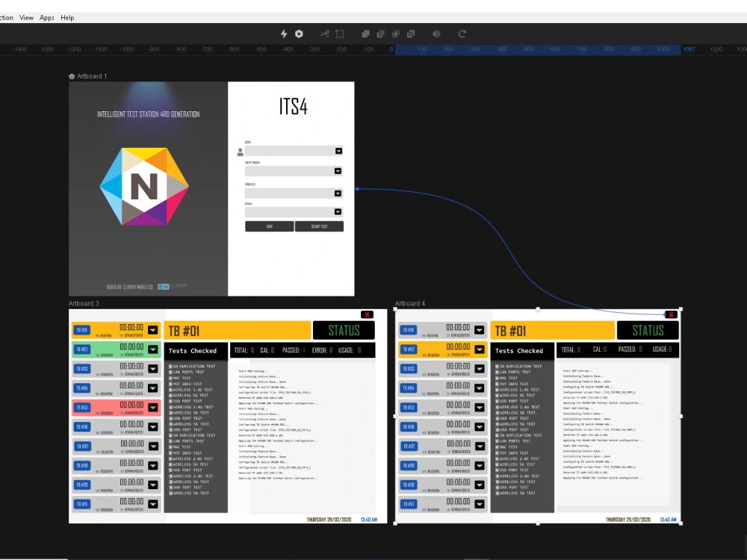Expand the red TB #05 row arrow in Artboard 3
This screenshot has height=560, width=747.
click(153, 408)
